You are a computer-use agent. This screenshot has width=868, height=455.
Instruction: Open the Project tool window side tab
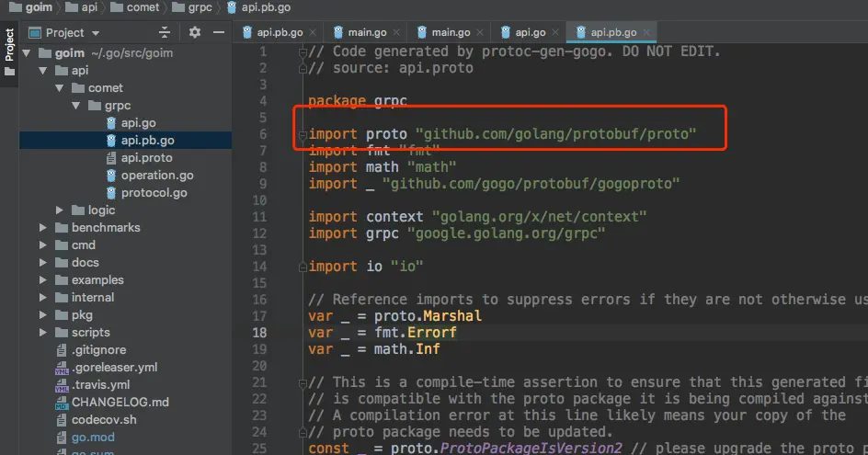click(9, 52)
